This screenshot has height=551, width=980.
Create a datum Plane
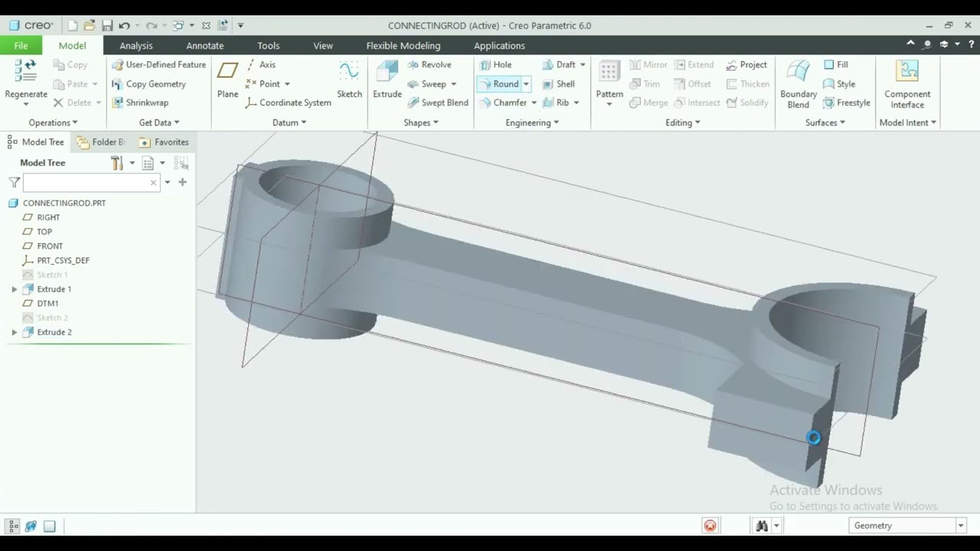coord(227,80)
